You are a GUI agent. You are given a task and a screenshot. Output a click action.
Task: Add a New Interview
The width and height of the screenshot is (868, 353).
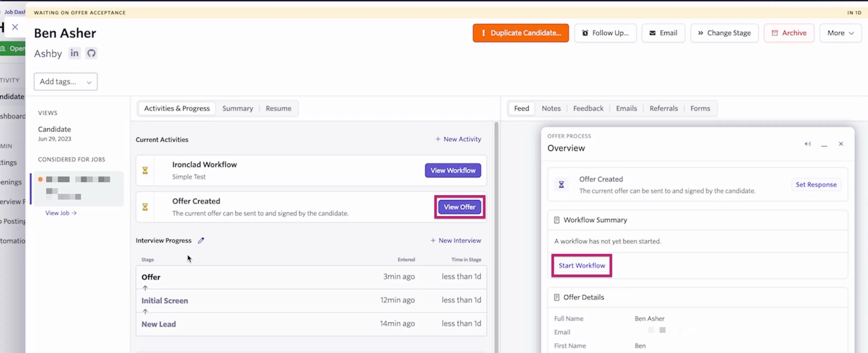pos(455,241)
